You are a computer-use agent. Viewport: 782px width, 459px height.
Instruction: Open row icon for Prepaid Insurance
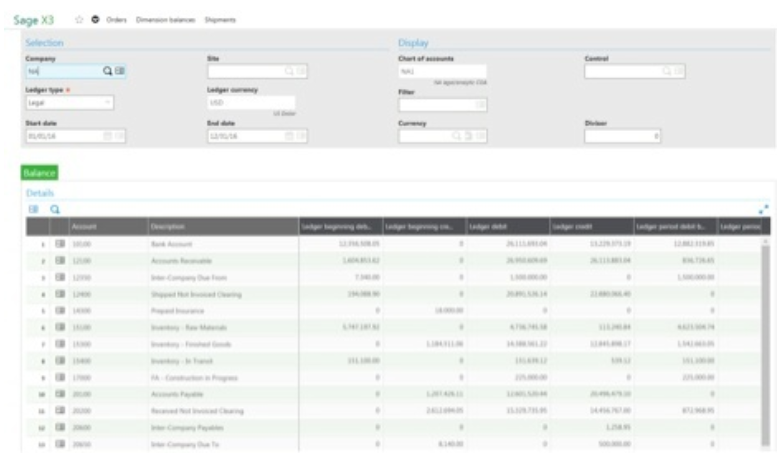[60, 310]
